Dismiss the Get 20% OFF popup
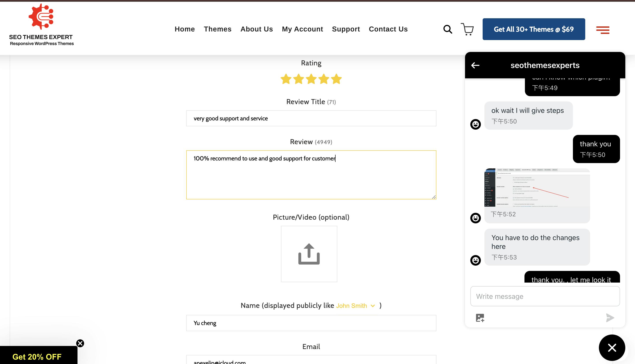Image resolution: width=635 pixels, height=364 pixels. click(x=80, y=343)
